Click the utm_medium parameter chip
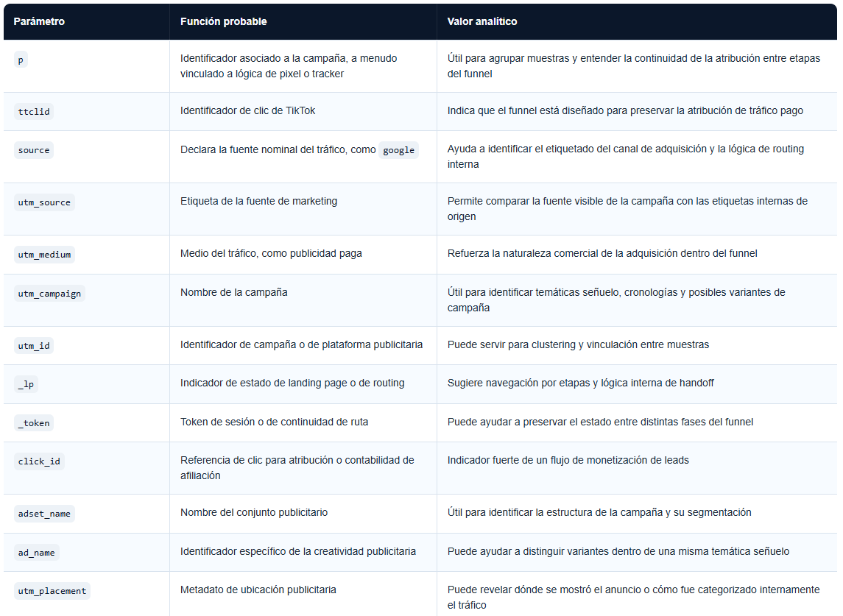This screenshot has width=843, height=616. coord(44,255)
